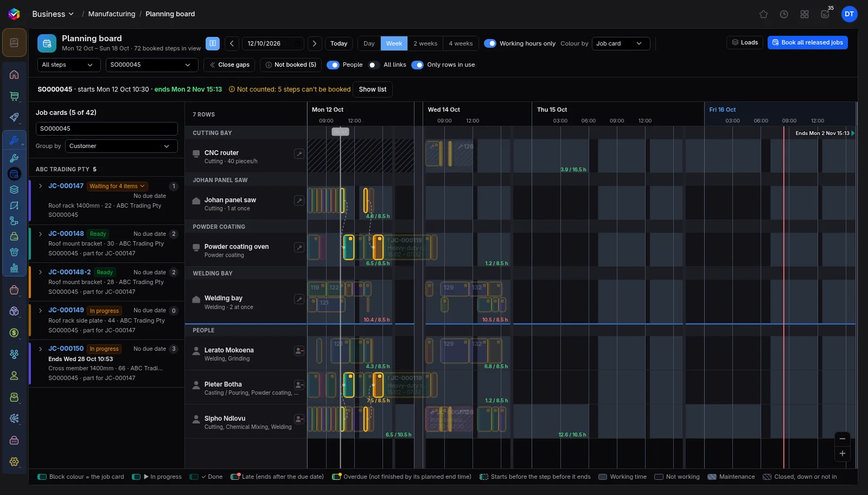Open the Home icon in left sidebar
This screenshot has width=868, height=495.
(14, 75)
